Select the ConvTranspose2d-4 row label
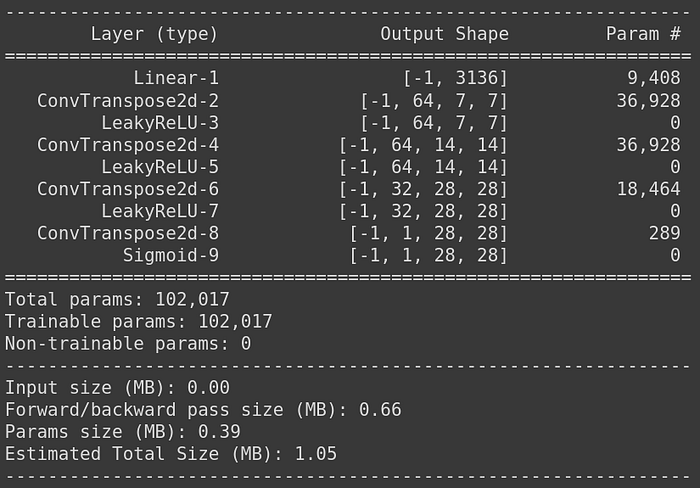The height and width of the screenshot is (488, 700). pyautogui.click(x=128, y=145)
